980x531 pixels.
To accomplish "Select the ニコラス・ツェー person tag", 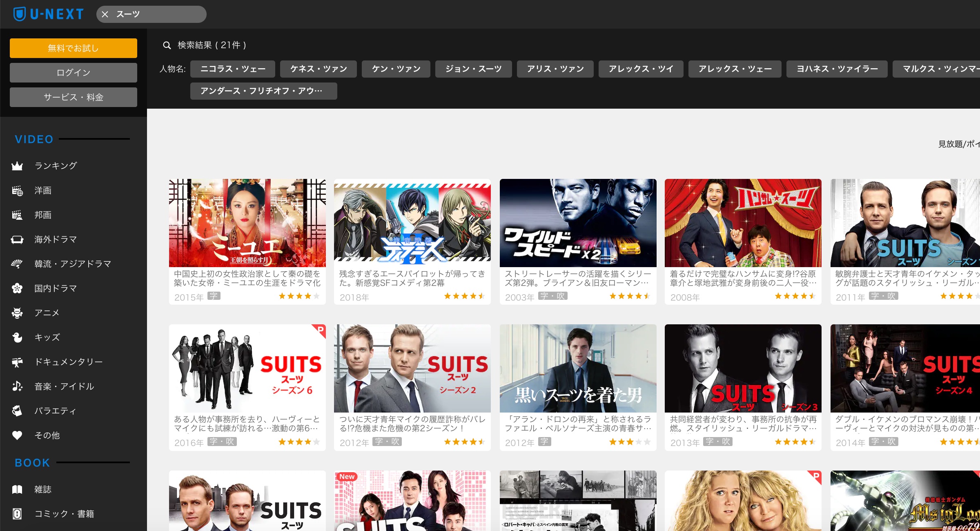I will [x=233, y=69].
